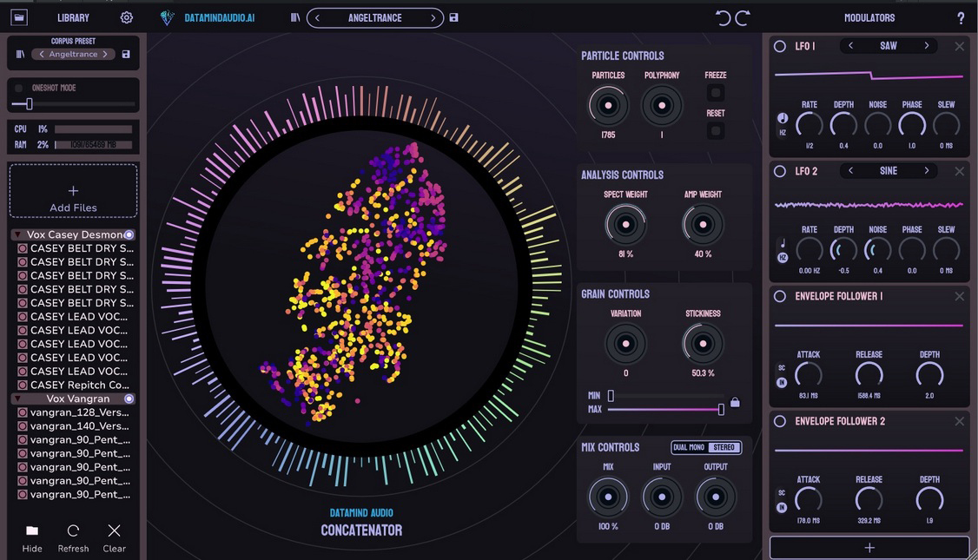978x560 pixels.
Task: Add a new modulator with plus button
Action: [x=869, y=548]
